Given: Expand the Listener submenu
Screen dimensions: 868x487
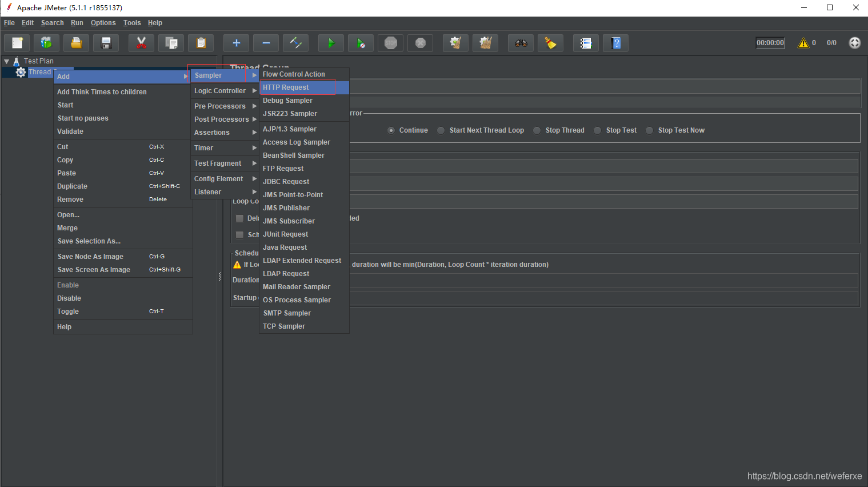Looking at the screenshot, I should [x=225, y=192].
